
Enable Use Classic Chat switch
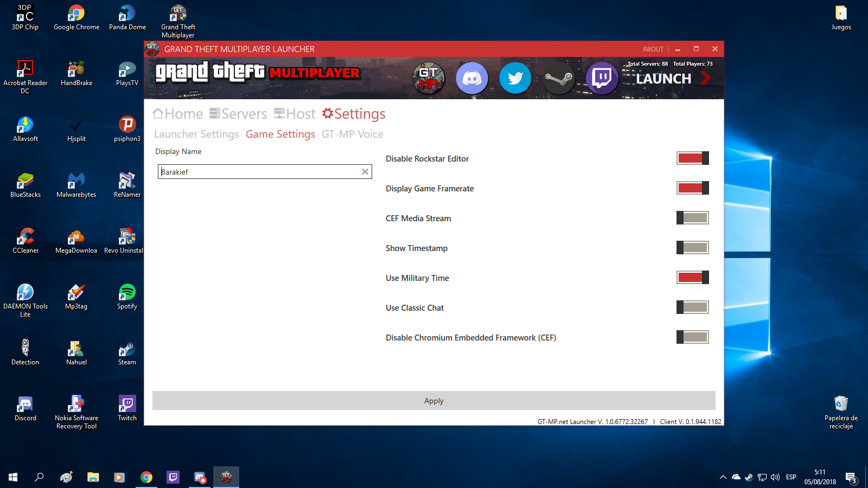[x=693, y=307]
